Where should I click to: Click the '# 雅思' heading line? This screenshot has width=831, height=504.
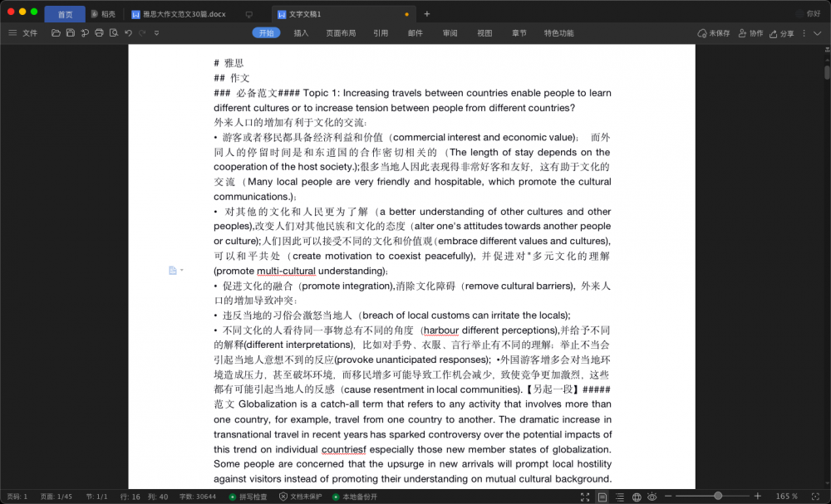[x=229, y=63]
